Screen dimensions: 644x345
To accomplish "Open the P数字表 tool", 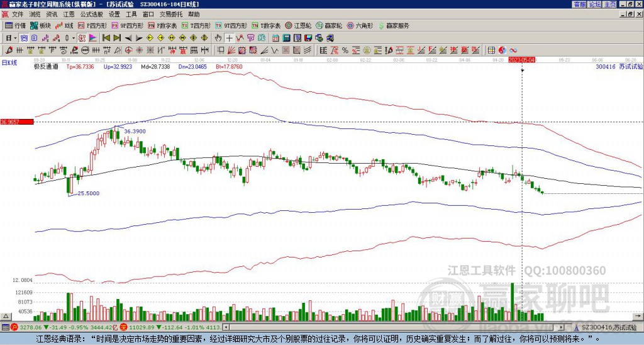I will coord(163,25).
